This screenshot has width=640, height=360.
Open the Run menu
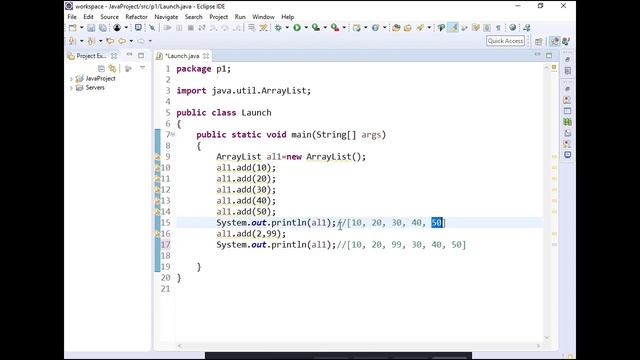[x=240, y=17]
